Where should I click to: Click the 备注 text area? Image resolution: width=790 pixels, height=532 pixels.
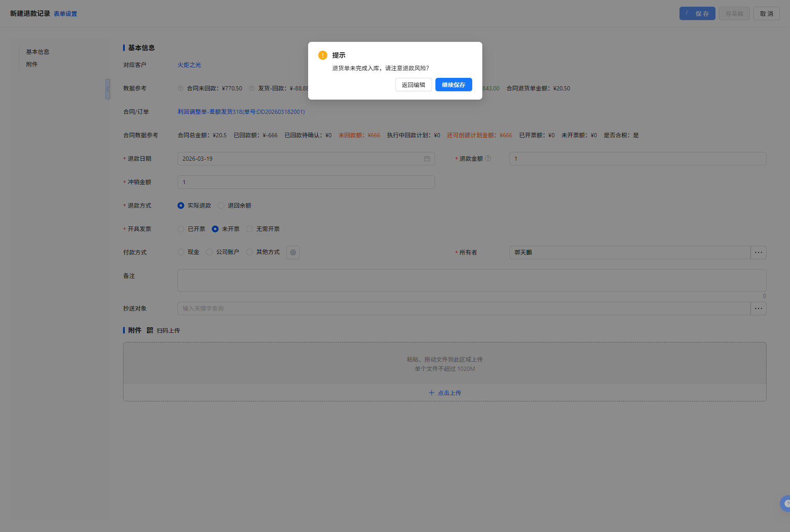(x=471, y=280)
